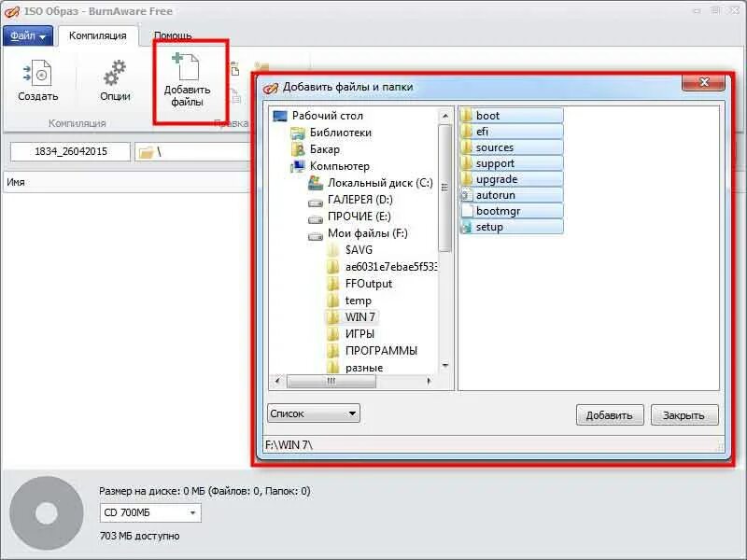This screenshot has width=747, height=560.
Task: Open the Список view mode dropdown
Action: tap(314, 413)
